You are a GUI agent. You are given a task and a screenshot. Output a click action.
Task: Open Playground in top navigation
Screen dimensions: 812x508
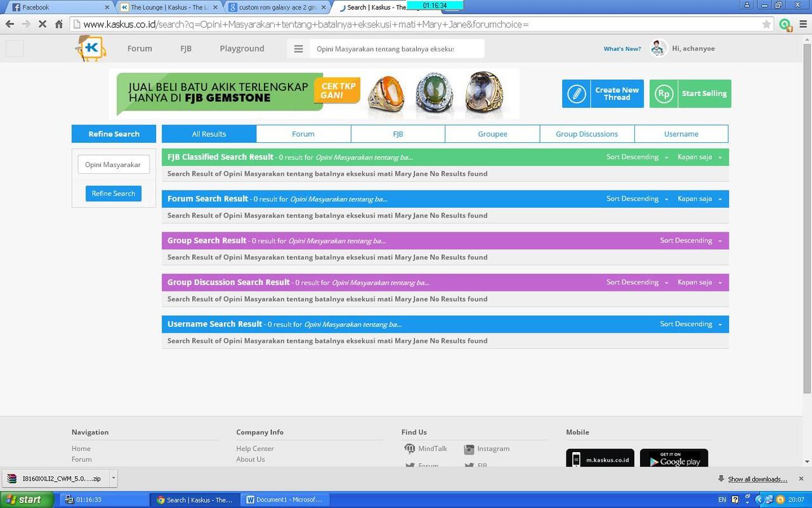pyautogui.click(x=242, y=49)
